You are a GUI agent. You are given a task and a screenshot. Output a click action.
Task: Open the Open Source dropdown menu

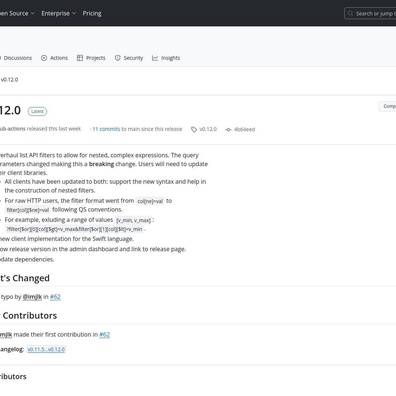17,13
